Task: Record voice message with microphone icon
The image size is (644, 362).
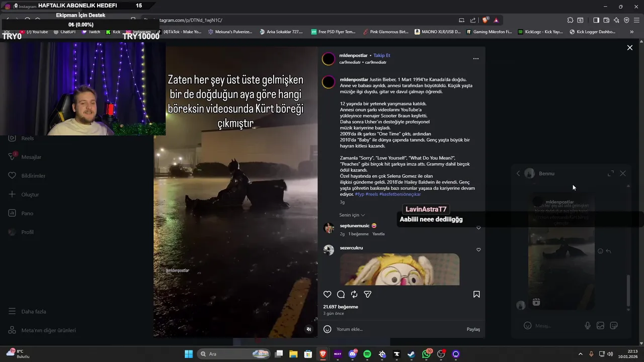Action: click(587, 325)
